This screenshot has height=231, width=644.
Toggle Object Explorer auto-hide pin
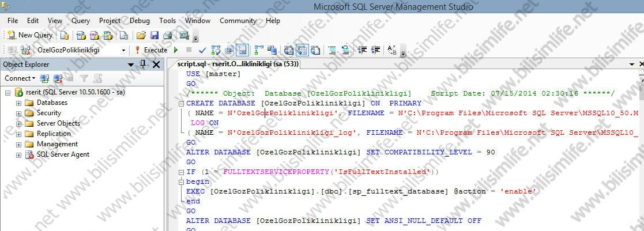pos(143,65)
